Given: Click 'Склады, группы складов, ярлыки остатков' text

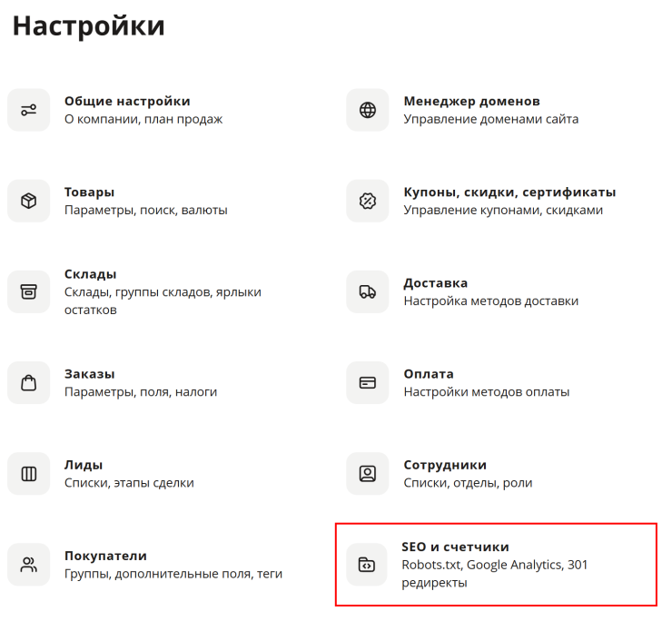Looking at the screenshot, I should pyautogui.click(x=163, y=301).
